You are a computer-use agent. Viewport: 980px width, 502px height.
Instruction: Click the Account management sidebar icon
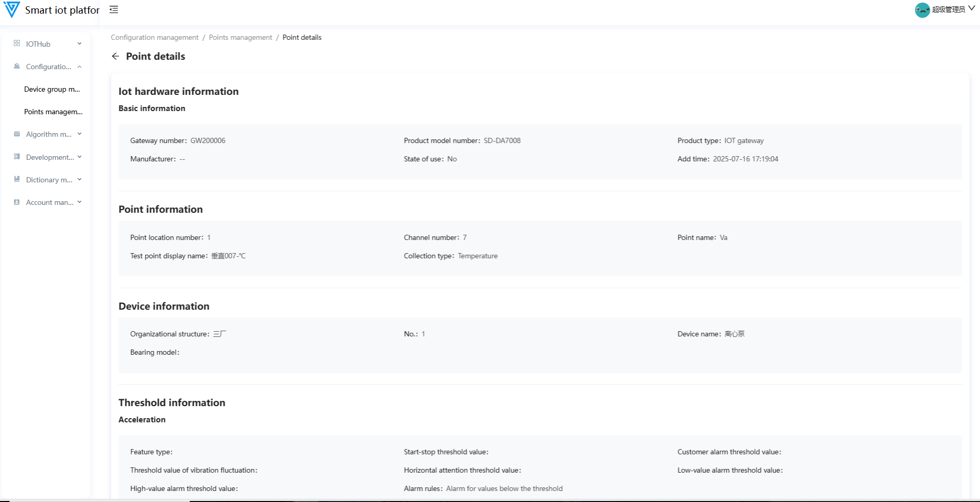(x=17, y=202)
